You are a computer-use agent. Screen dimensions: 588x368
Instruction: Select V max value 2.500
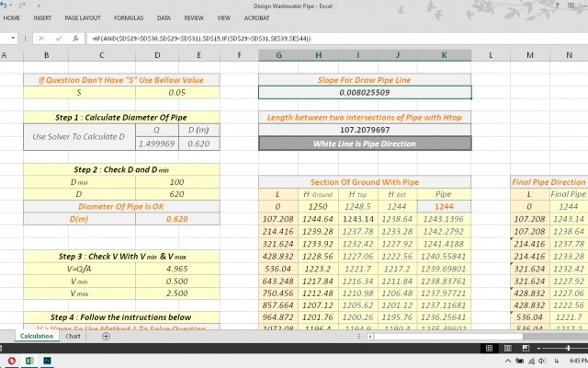coord(177,293)
